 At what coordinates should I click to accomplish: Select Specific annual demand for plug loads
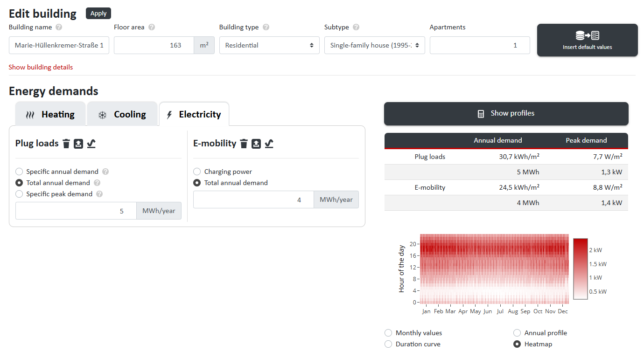[x=19, y=172]
